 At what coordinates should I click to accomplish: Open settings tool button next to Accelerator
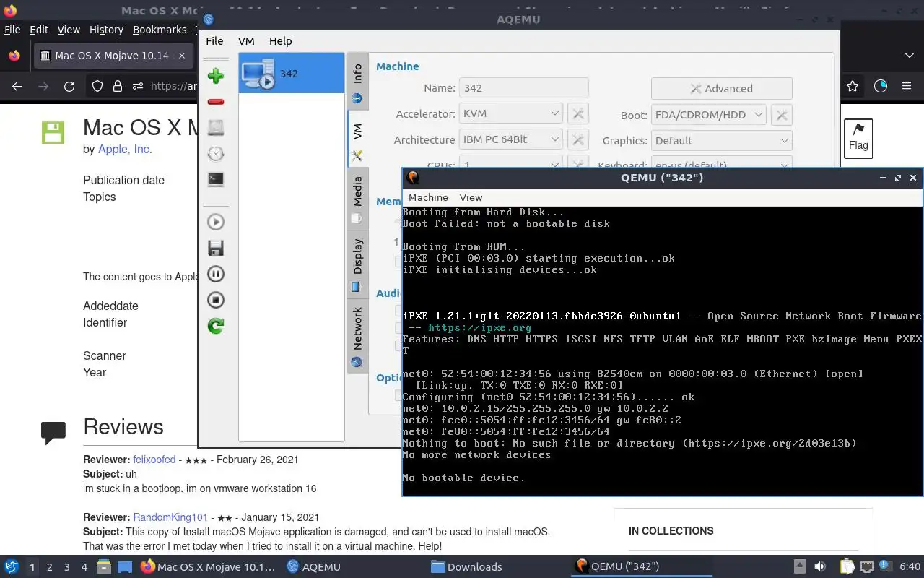[577, 113]
